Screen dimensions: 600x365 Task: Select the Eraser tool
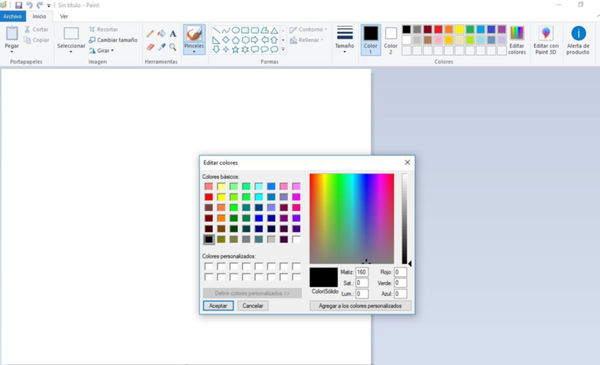[150, 47]
